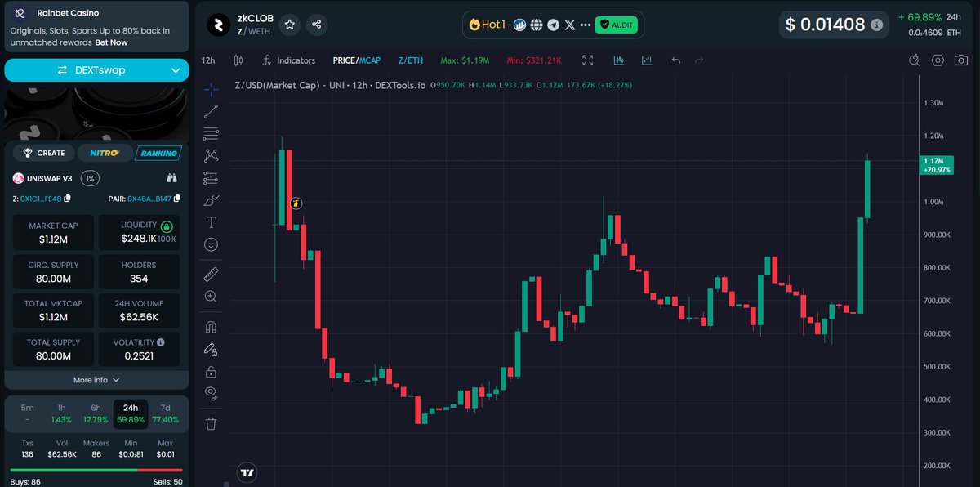
Task: Select the crosshair cursor tool
Action: tap(211, 89)
